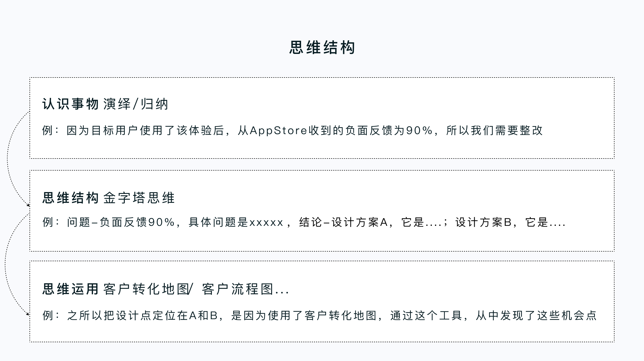Click the arrowhead pointing to third box
The width and height of the screenshot is (644, 361).
28,314
